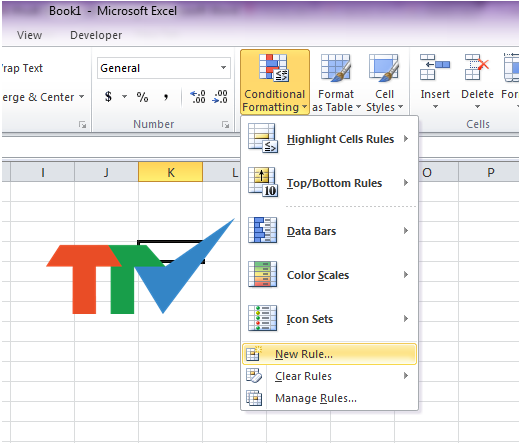This screenshot has width=524, height=444.
Task: Expand the Cell Styles dropdown arrow
Action: point(400,107)
